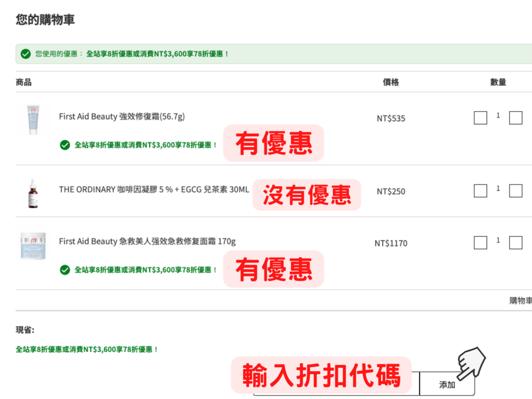Click the promo text under 急救修复面霜 170g
532x399 pixels.
pyautogui.click(x=145, y=270)
